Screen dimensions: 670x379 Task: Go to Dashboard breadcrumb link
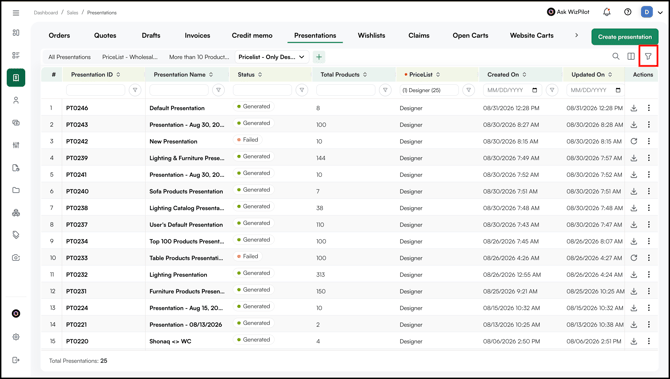46,13
